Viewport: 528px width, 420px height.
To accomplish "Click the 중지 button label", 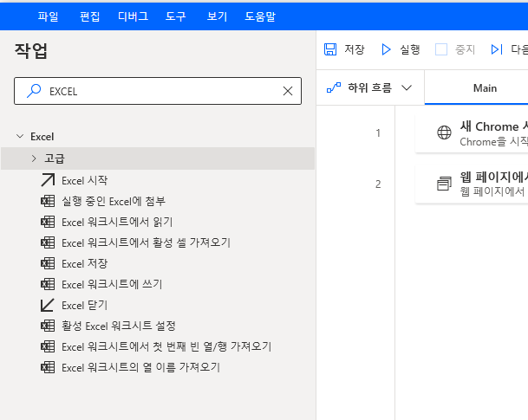I will pos(465,49).
